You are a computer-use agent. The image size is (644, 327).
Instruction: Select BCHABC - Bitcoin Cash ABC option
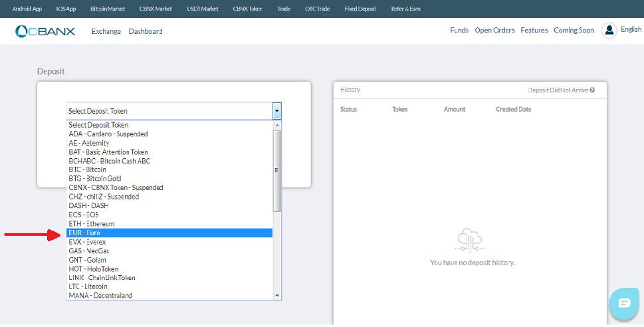pyautogui.click(x=169, y=161)
